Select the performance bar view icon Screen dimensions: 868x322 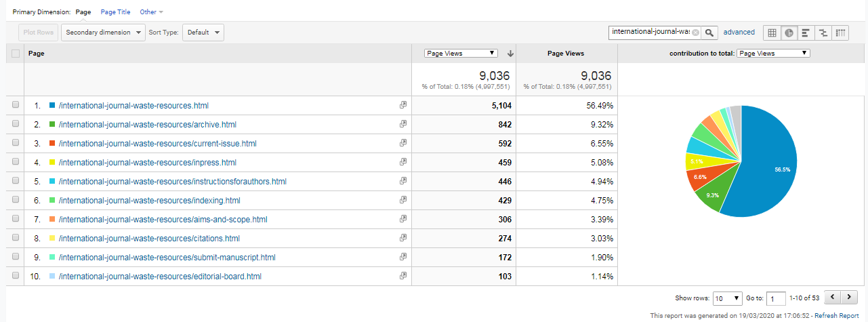[x=806, y=32]
